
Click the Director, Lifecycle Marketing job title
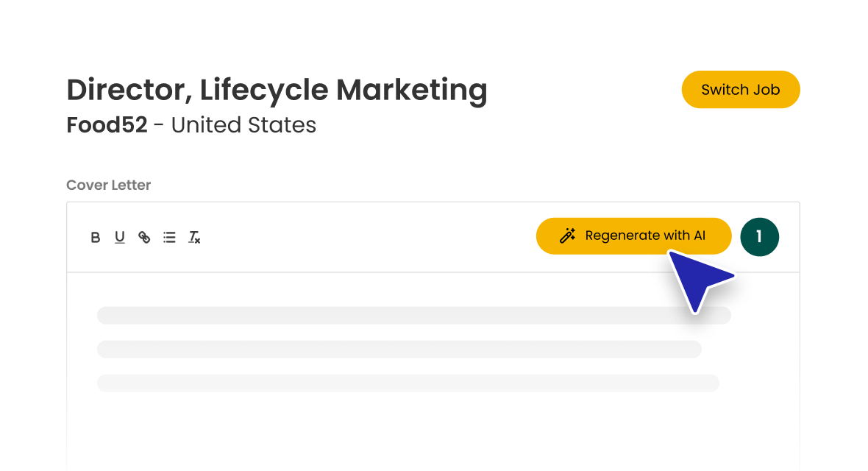tap(277, 91)
